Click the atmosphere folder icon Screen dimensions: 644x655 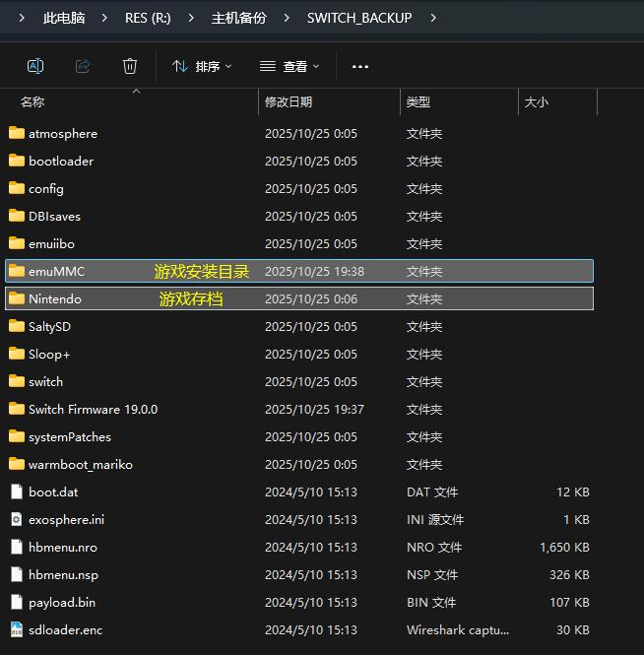click(17, 133)
